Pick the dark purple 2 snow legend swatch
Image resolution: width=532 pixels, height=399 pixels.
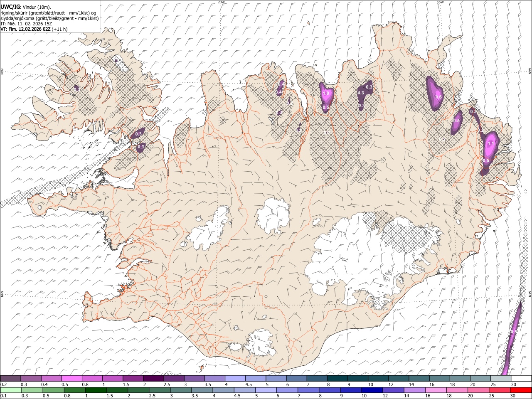153,378
